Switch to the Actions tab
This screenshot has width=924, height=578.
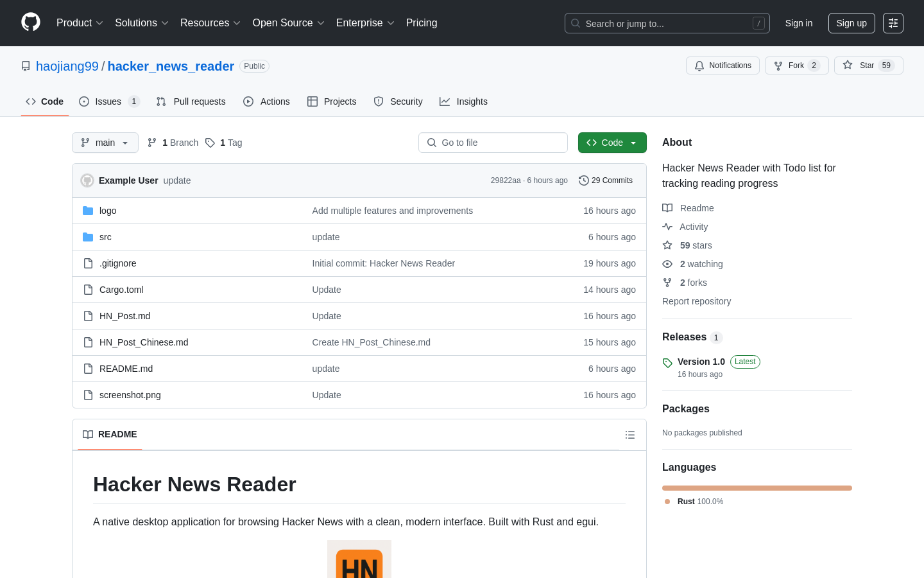point(267,101)
